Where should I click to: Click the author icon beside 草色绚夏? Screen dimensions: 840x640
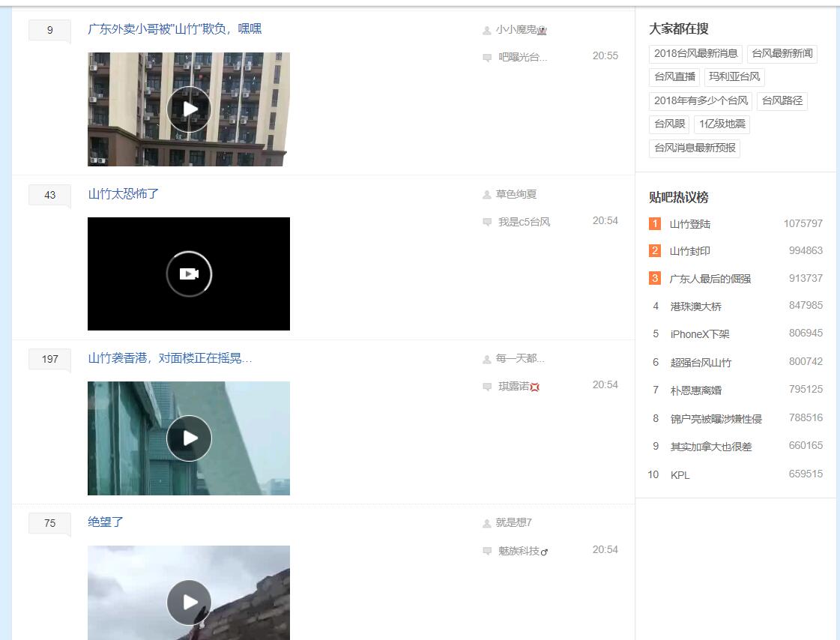486,195
